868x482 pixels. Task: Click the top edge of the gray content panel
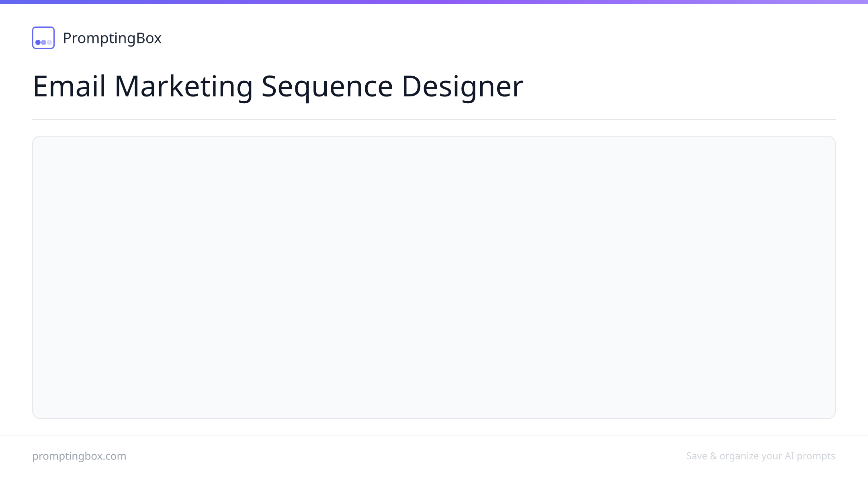pos(434,136)
